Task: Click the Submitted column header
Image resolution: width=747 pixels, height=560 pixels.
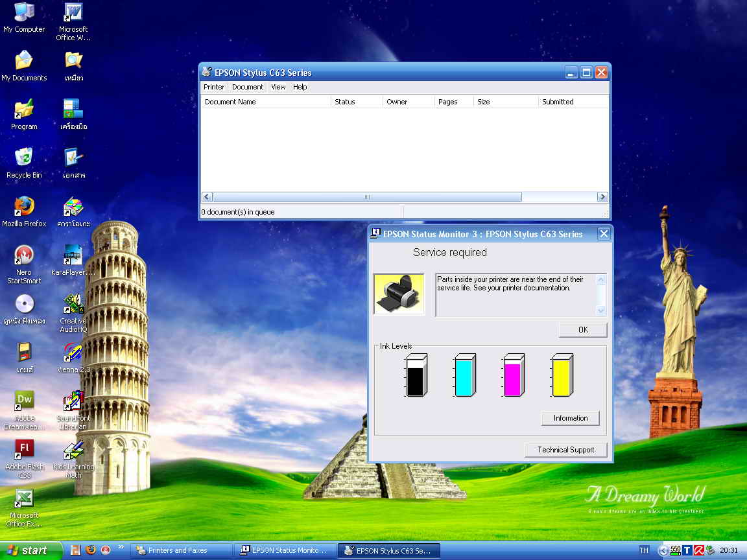Action: pyautogui.click(x=574, y=101)
